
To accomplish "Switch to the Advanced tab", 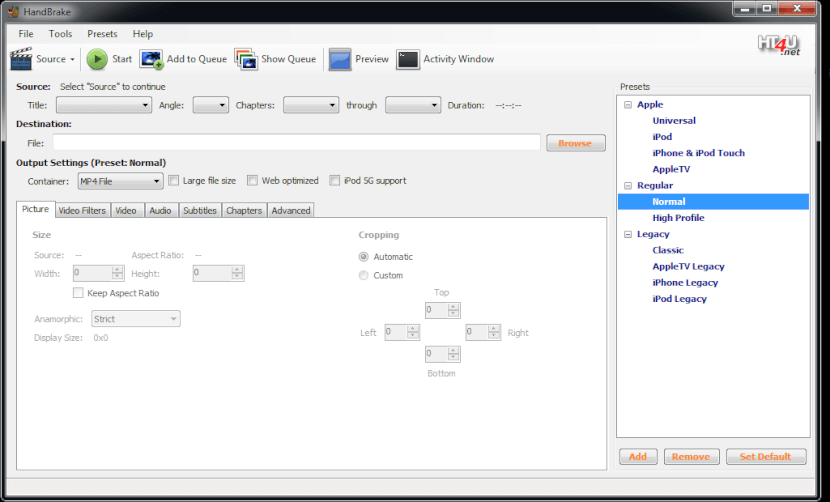I will (x=291, y=210).
